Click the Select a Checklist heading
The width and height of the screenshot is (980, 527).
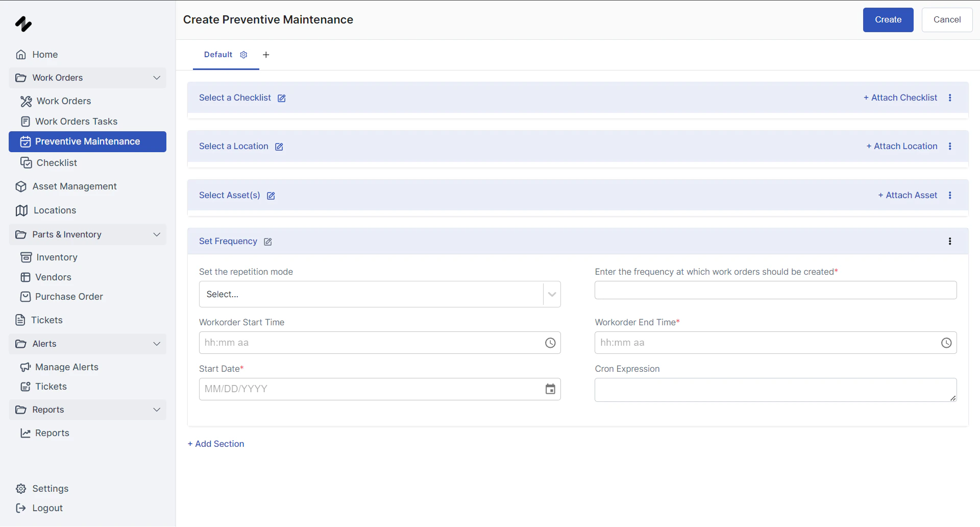tap(235, 98)
